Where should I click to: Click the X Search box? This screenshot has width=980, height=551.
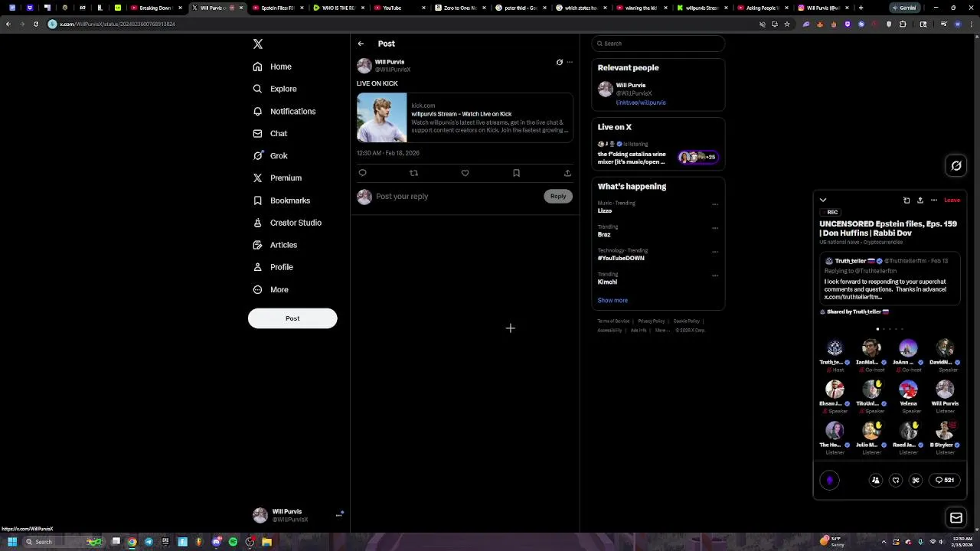pyautogui.click(x=658, y=44)
